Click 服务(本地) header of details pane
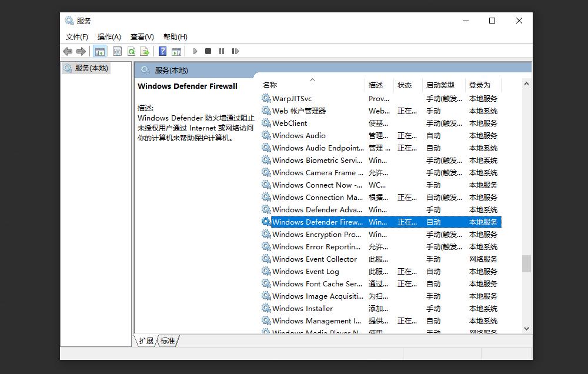588x374 pixels. coord(171,70)
